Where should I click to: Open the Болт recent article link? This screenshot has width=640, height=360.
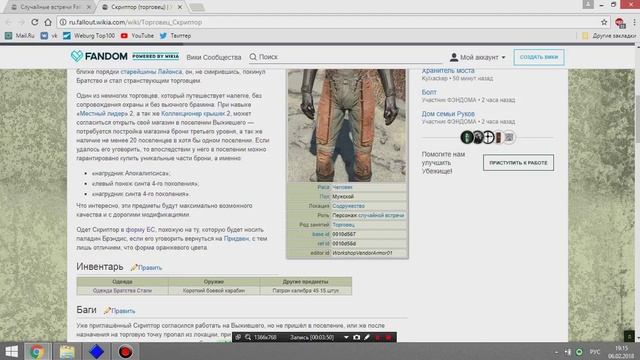429,92
